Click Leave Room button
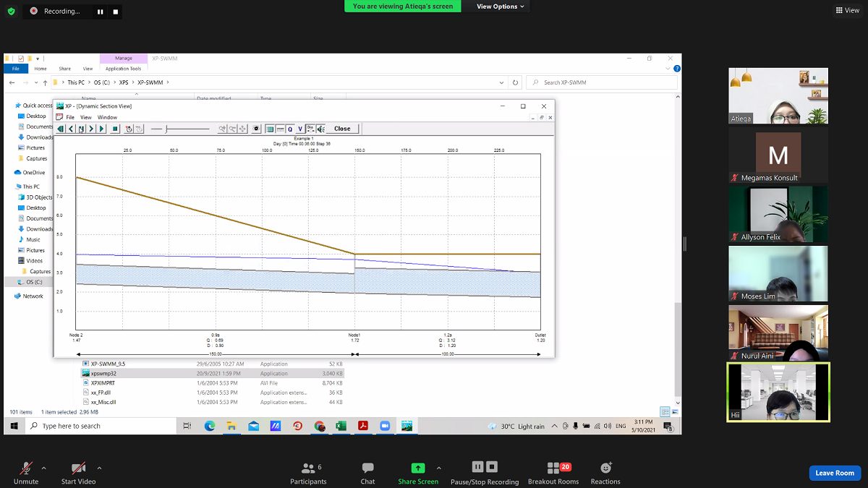Image resolution: width=868 pixels, height=488 pixels. click(x=835, y=473)
